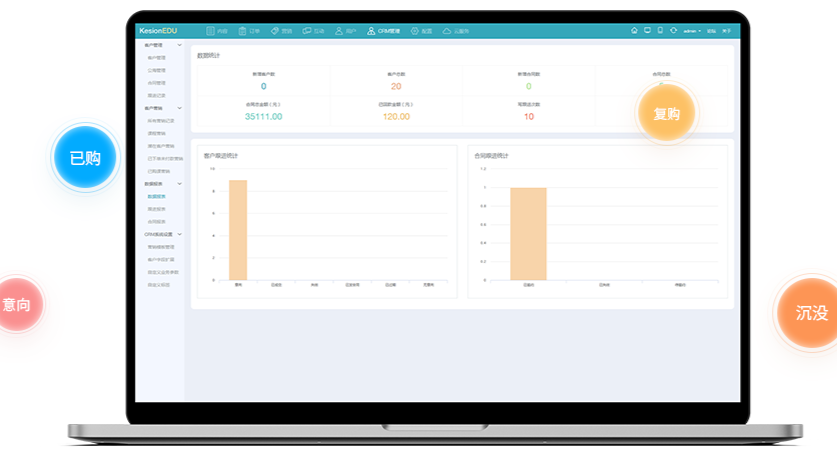This screenshot has width=837, height=449.
Task: Click the refresh icon in the top bar
Action: click(x=673, y=31)
